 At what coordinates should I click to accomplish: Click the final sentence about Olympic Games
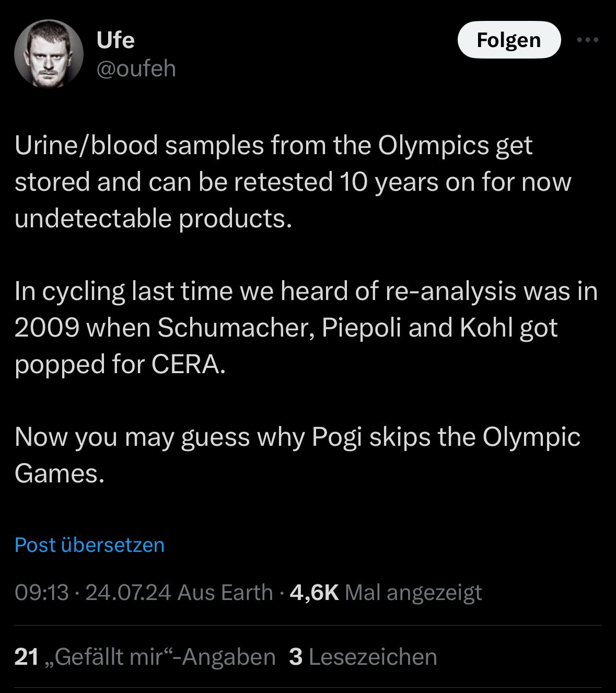point(297,455)
